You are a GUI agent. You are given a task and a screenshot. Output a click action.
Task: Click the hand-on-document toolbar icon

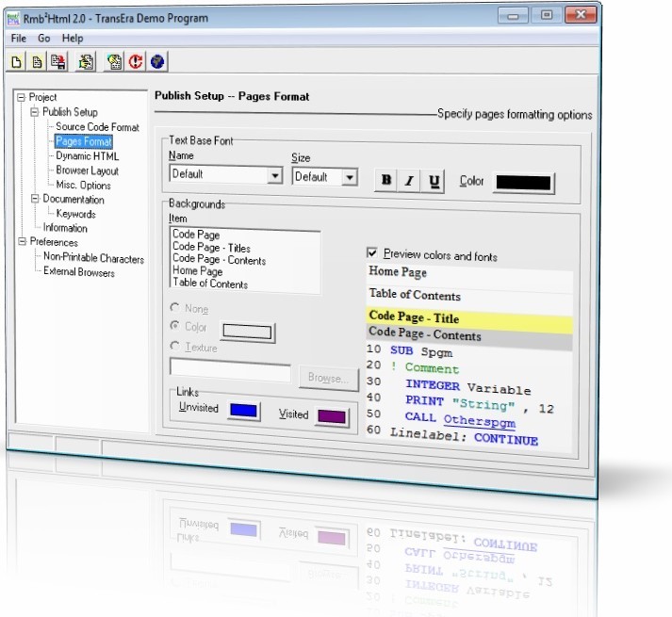click(86, 62)
